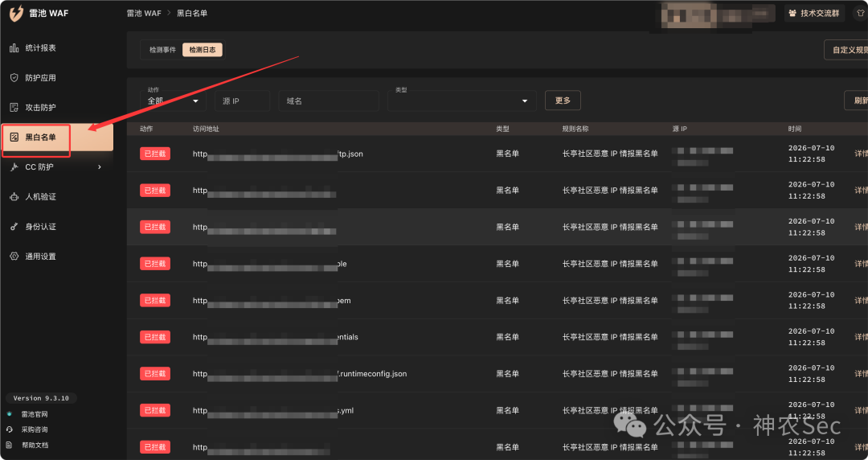This screenshot has width=868, height=460.
Task: Open 统计报表 sidebar chart icon
Action: 14,48
